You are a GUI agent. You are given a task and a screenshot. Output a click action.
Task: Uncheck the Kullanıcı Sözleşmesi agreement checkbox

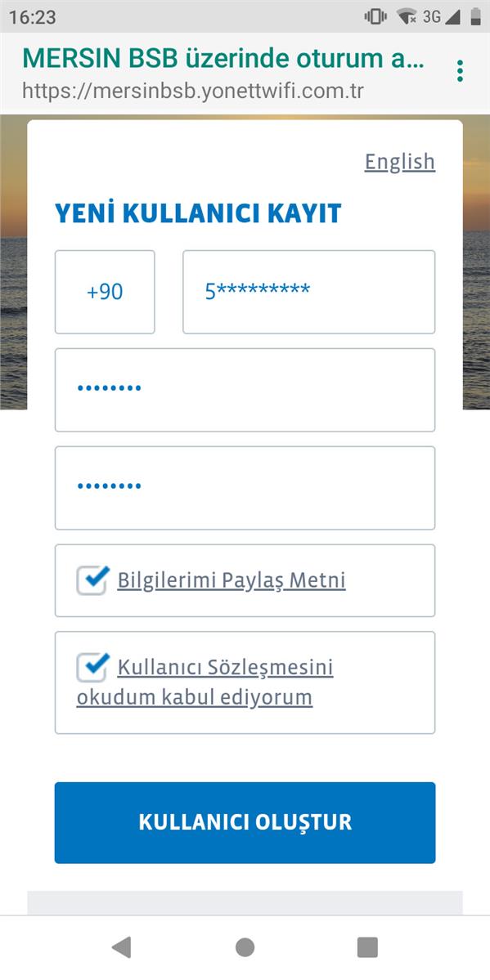click(91, 665)
